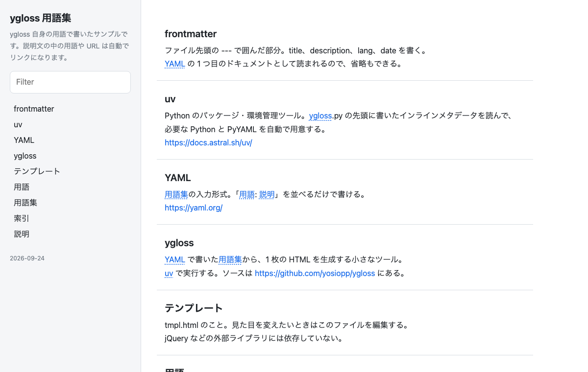Click the Filter input field

[x=70, y=82]
